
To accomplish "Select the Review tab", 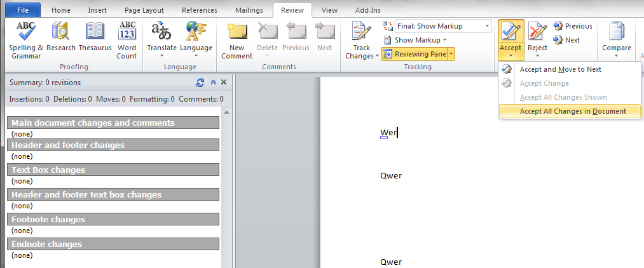I will (x=292, y=10).
